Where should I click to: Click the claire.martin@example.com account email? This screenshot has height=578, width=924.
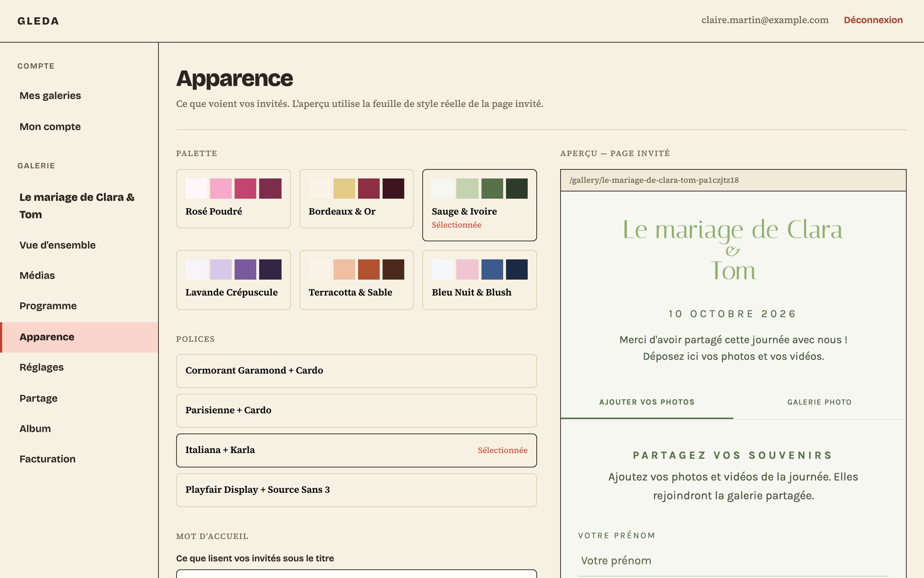pyautogui.click(x=765, y=20)
